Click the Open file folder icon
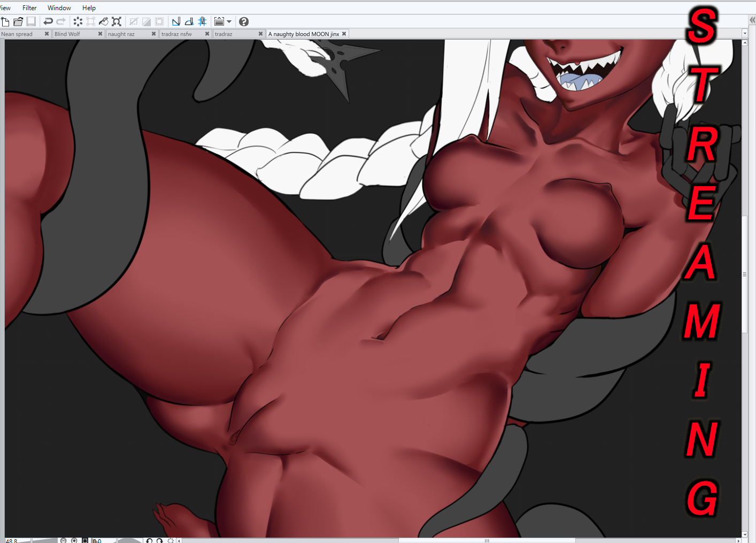This screenshot has height=543, width=756. point(18,21)
